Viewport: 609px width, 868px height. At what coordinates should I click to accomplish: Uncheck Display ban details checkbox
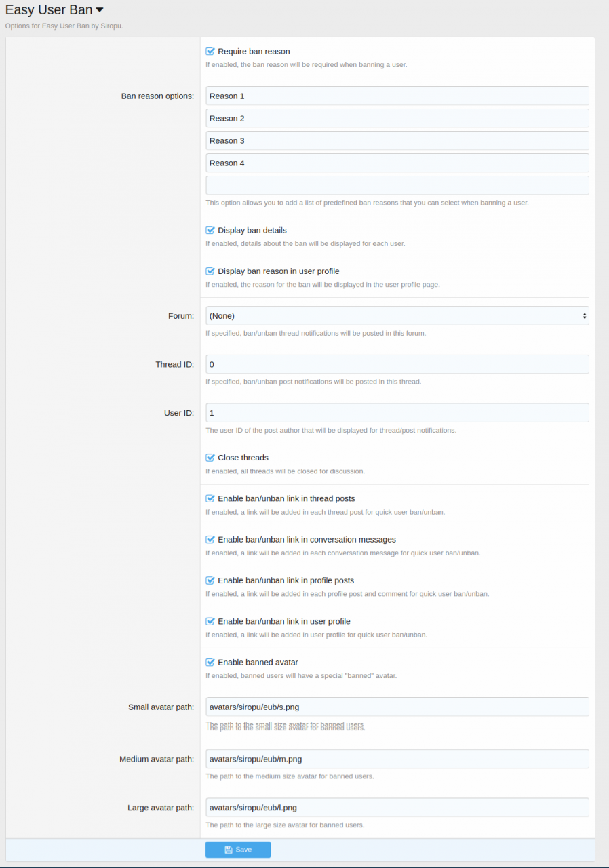click(x=210, y=231)
